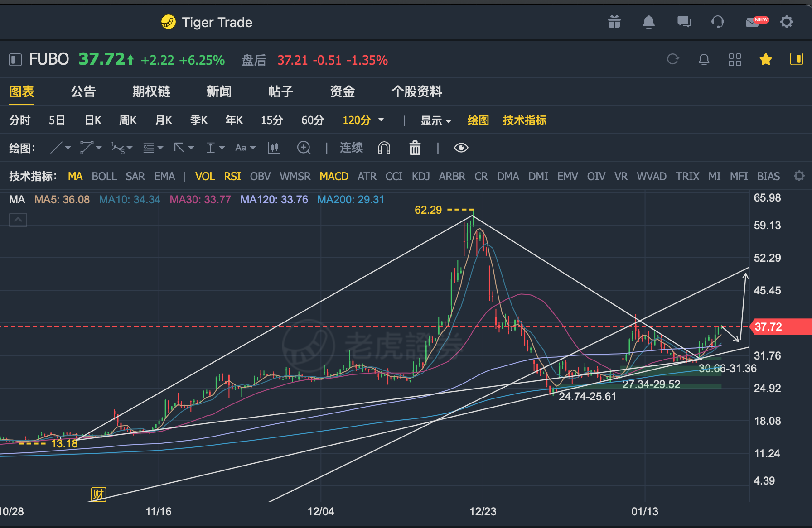Contact customer support headset icon
Image resolution: width=812 pixels, height=528 pixels.
718,22
